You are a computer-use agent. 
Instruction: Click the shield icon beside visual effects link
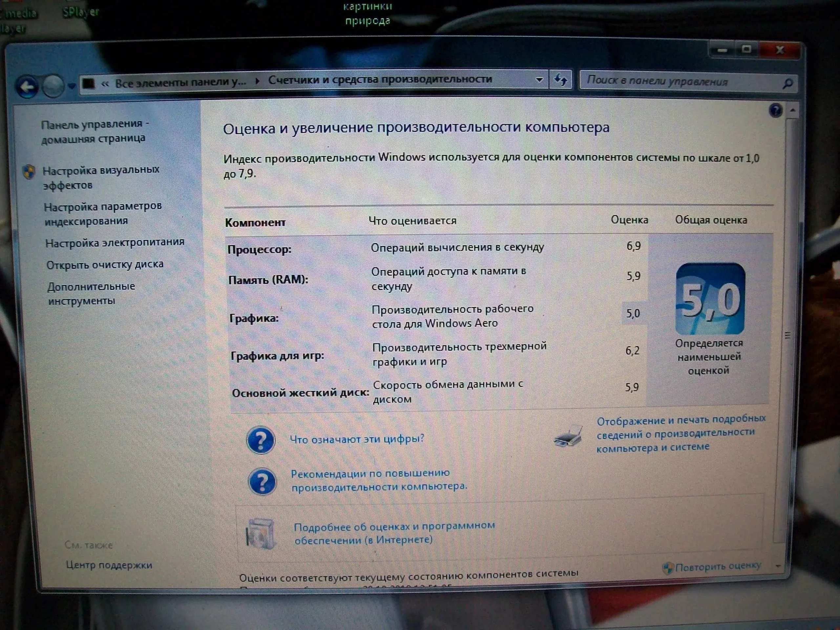(29, 172)
